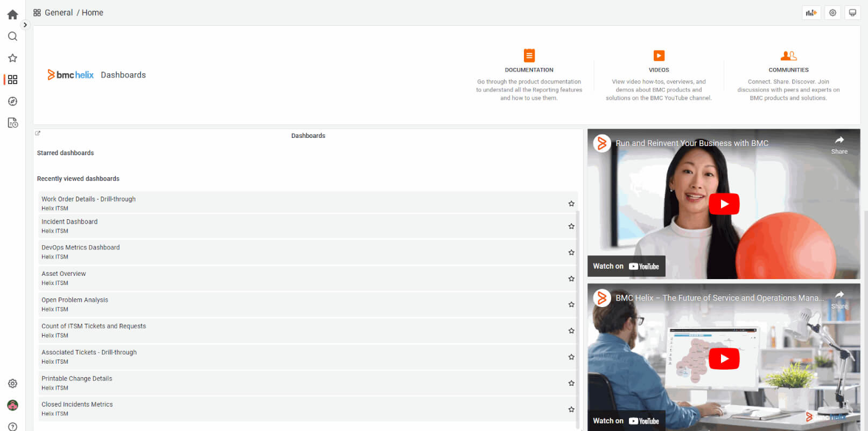Share the BMC Helix Future of Service video

click(x=839, y=300)
